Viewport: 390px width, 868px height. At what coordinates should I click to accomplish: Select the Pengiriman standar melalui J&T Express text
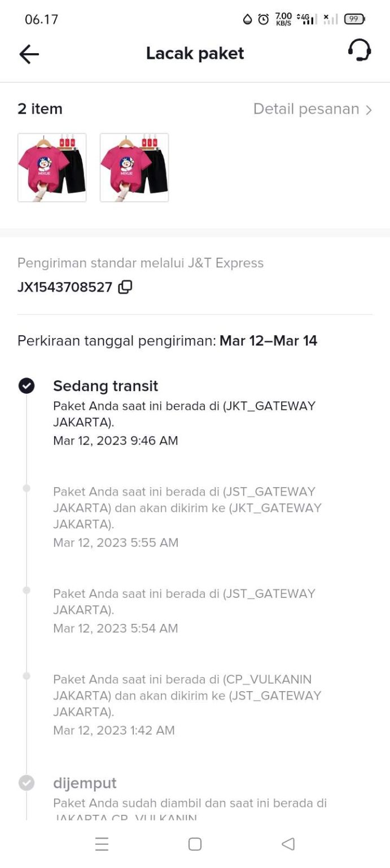pyautogui.click(x=141, y=263)
